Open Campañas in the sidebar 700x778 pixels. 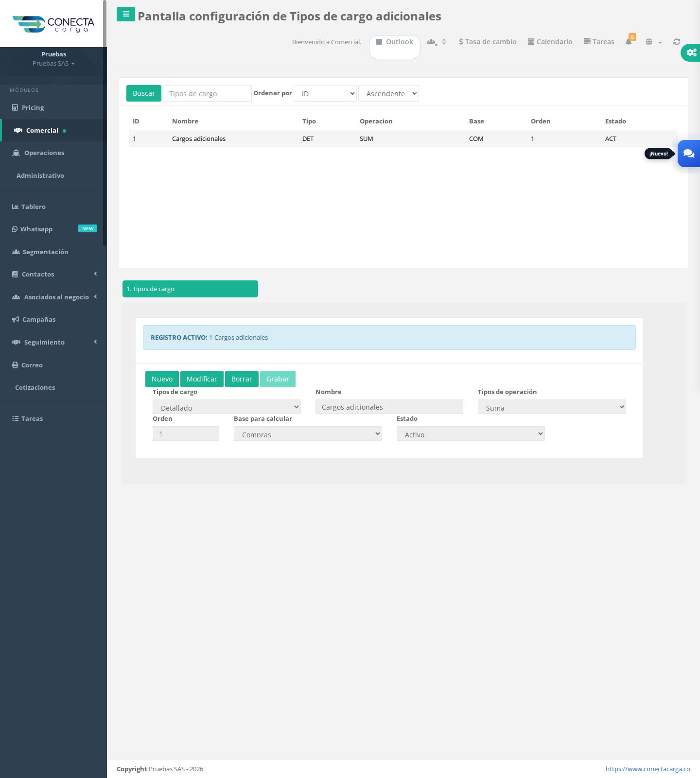[52, 319]
